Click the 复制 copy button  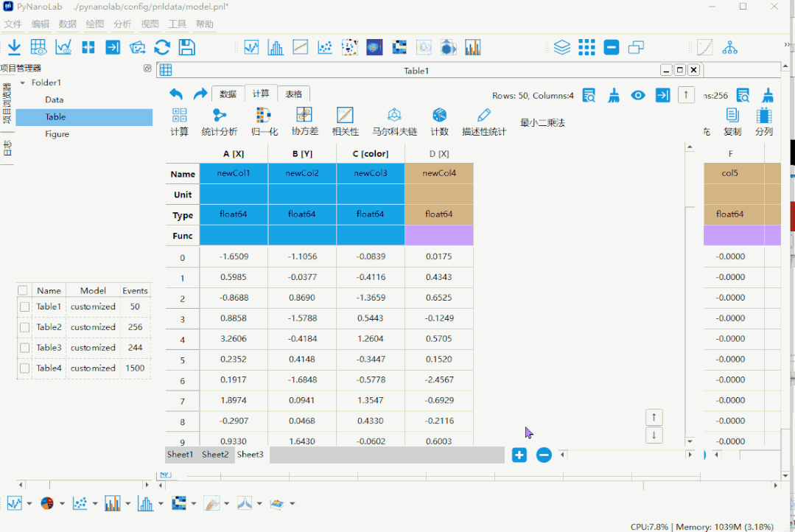click(x=732, y=122)
